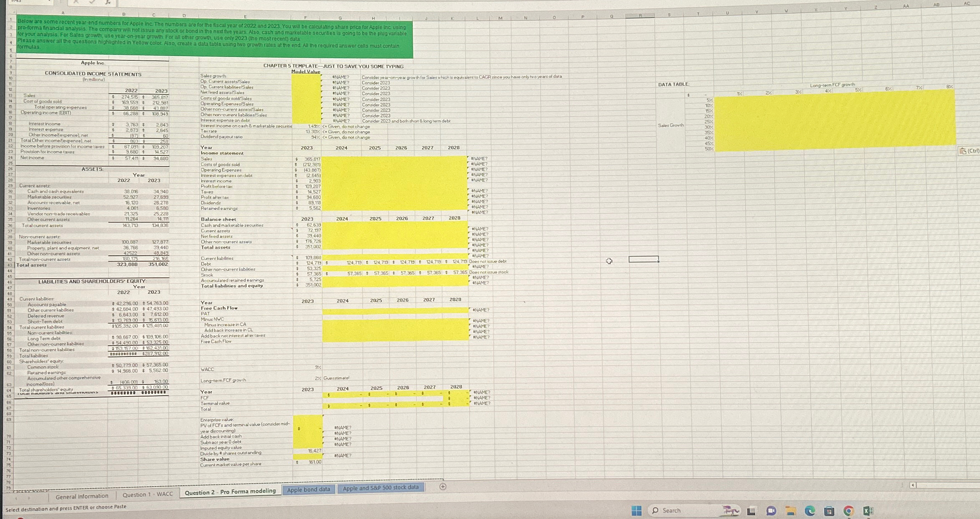
Task: Open File Explorer from the taskbar
Action: click(790, 511)
